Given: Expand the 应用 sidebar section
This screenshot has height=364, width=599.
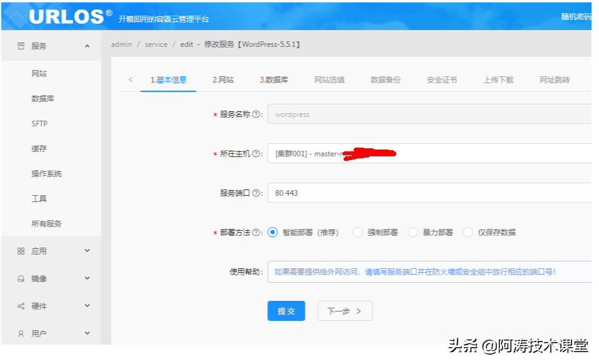Looking at the screenshot, I should 87,251.
